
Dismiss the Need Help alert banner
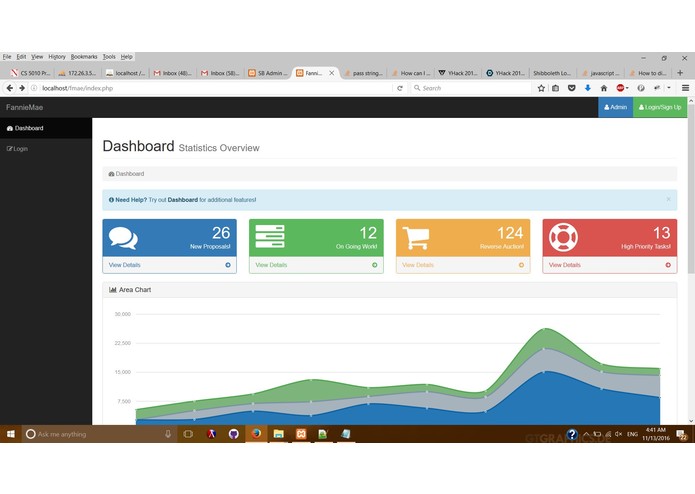pos(668,199)
